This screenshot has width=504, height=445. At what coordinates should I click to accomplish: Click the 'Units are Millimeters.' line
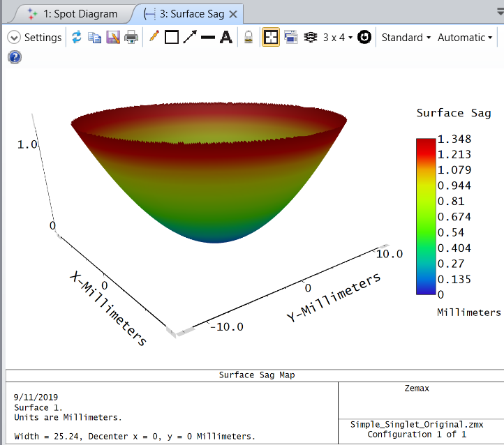click(68, 417)
